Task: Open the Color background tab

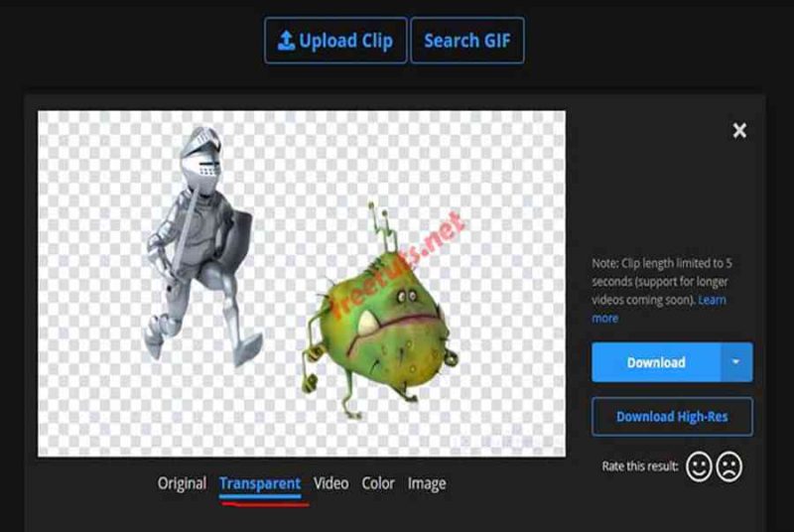Action: tap(378, 483)
